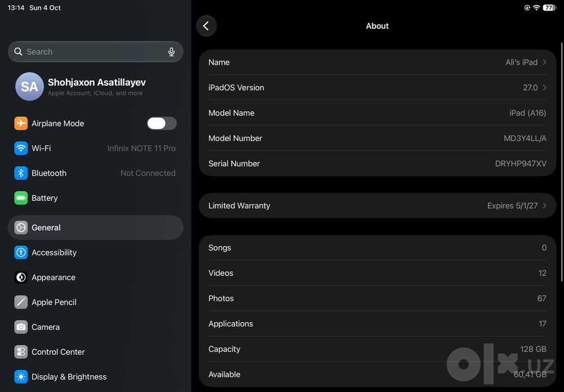Screen dimensions: 564x392
Task: Tap the MD3Y4LL/A model number
Action: tap(525, 138)
